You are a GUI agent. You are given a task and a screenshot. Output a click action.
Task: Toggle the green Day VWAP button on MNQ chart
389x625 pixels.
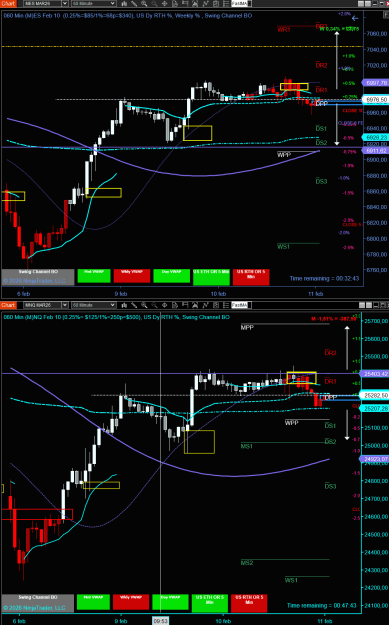[170, 602]
